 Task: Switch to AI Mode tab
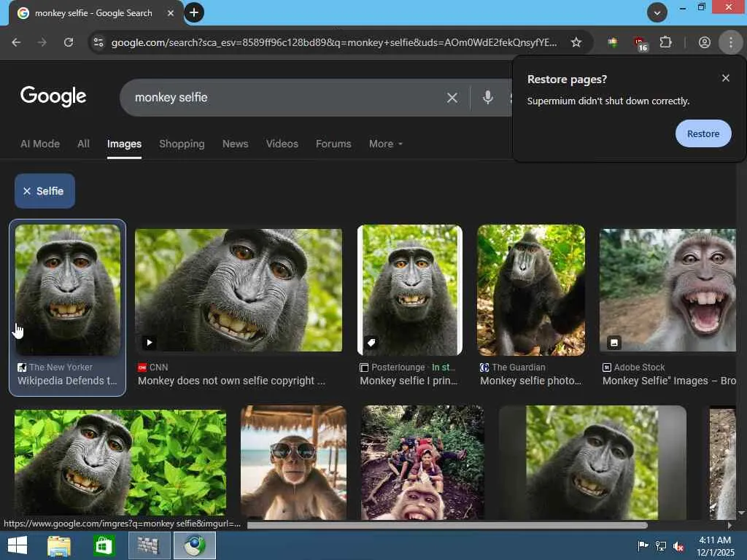pyautogui.click(x=40, y=144)
